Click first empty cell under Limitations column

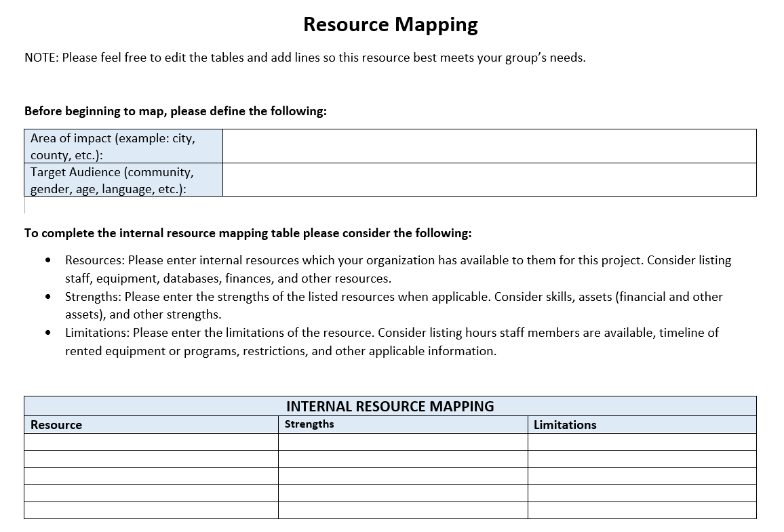[642, 442]
